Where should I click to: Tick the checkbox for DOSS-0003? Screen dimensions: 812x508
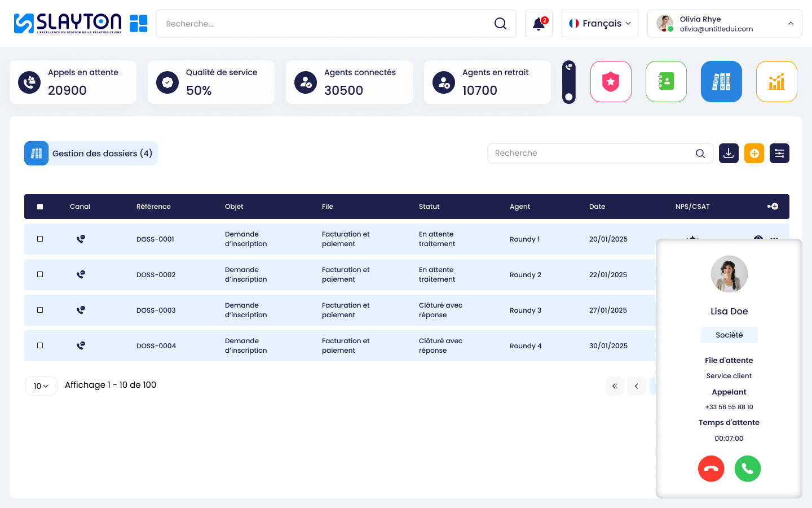(40, 310)
